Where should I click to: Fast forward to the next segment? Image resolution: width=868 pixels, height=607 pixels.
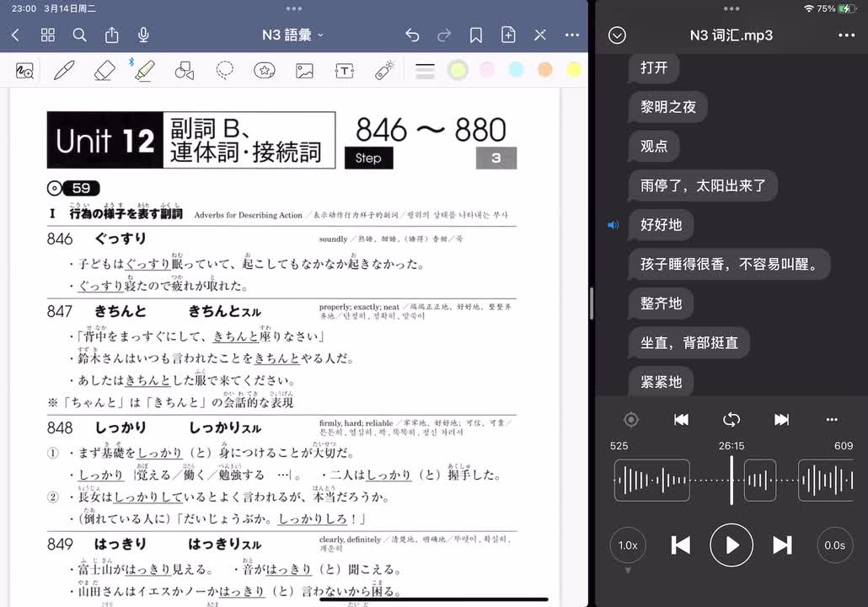pyautogui.click(x=782, y=420)
